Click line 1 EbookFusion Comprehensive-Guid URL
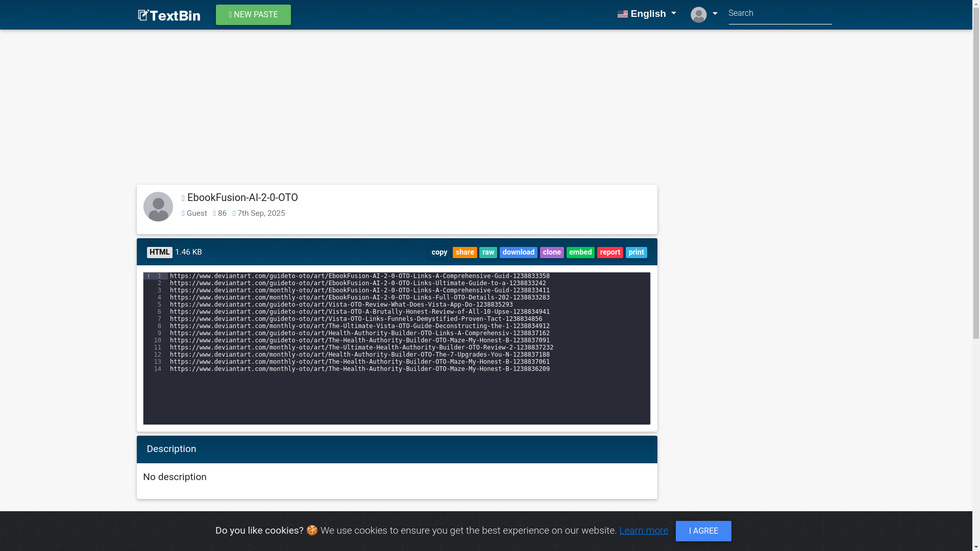 click(360, 276)
